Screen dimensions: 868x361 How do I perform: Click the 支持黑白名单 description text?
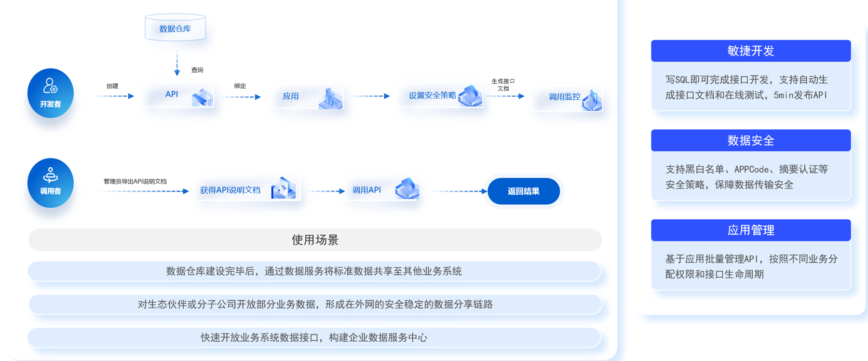coord(746,177)
